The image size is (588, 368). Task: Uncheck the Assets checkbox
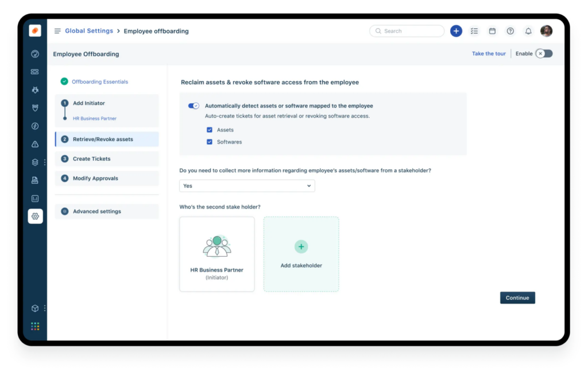pyautogui.click(x=209, y=130)
